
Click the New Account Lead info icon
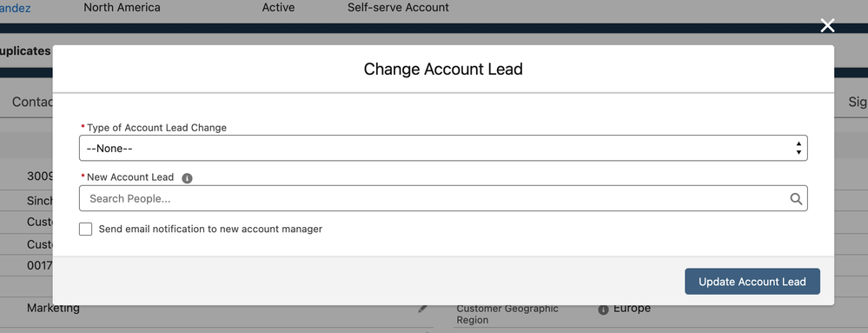(x=187, y=178)
